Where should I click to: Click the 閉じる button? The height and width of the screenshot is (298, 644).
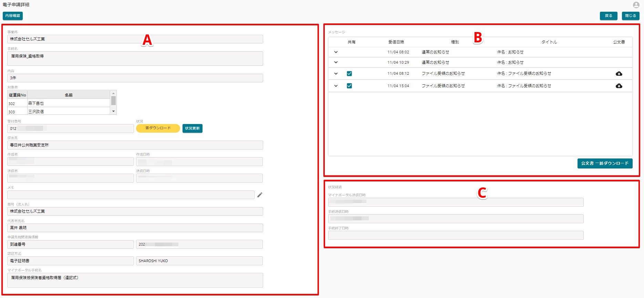tap(631, 16)
